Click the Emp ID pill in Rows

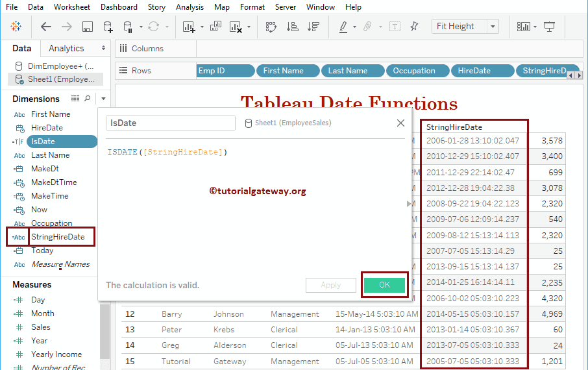click(x=225, y=71)
